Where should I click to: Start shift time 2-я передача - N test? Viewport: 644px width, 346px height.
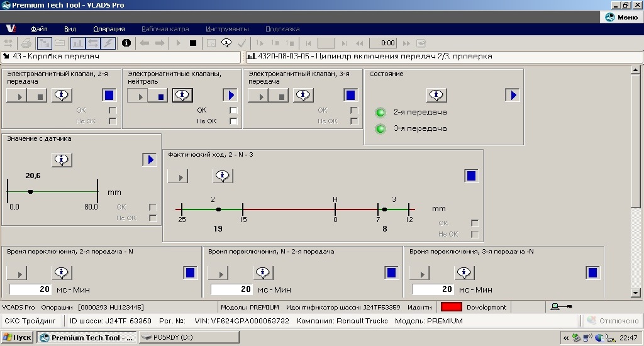point(17,273)
